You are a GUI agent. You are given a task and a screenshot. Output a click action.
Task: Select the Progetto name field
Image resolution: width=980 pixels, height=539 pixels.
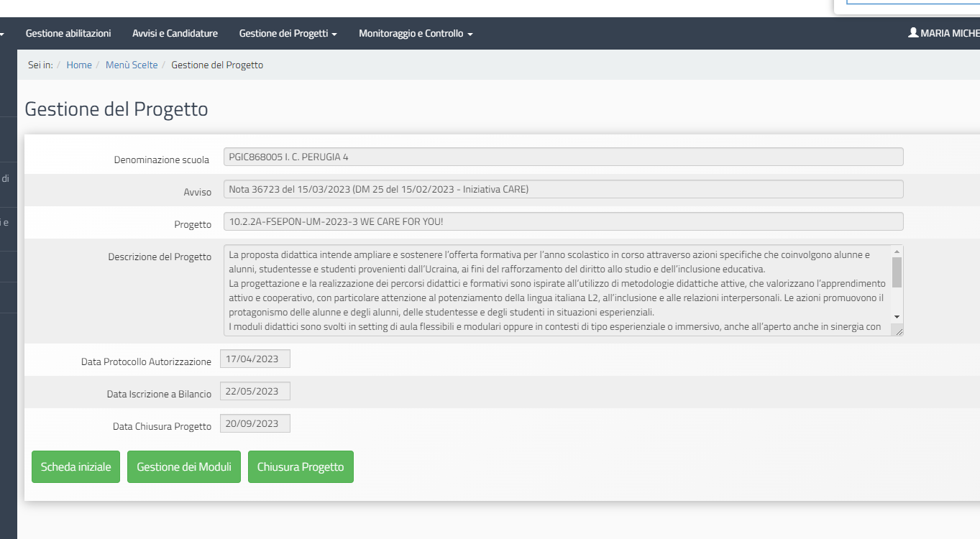pos(563,221)
